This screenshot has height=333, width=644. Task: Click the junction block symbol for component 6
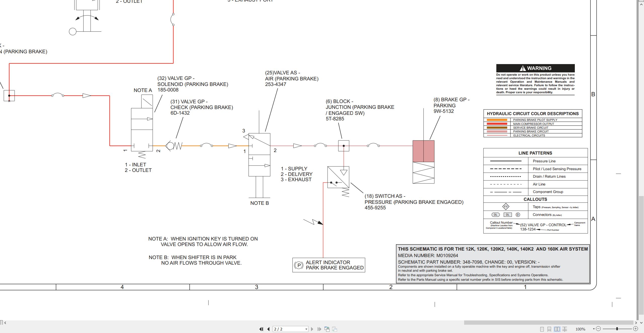tap(344, 146)
